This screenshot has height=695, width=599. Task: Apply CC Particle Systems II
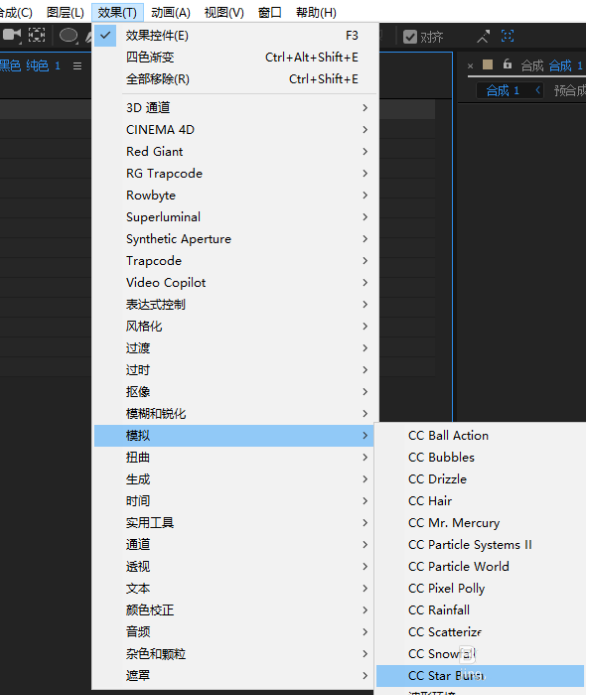pos(481,545)
